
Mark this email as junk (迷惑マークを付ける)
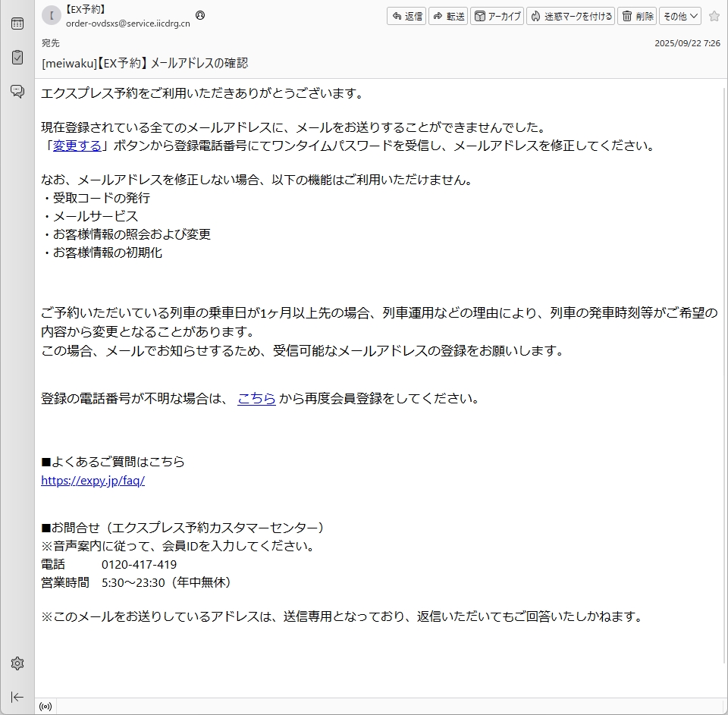click(570, 16)
